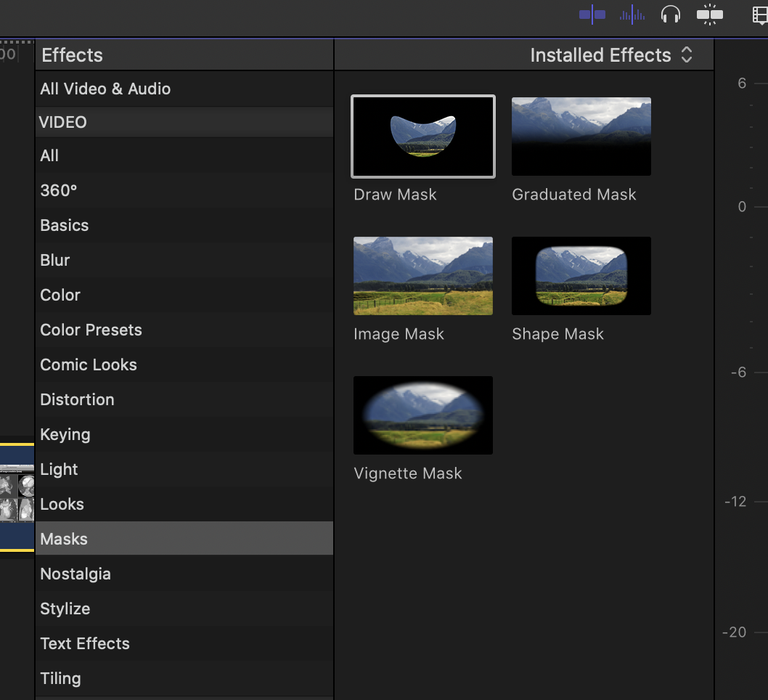This screenshot has width=768, height=700.
Task: Toggle timeline snapping icon
Action: coord(592,15)
